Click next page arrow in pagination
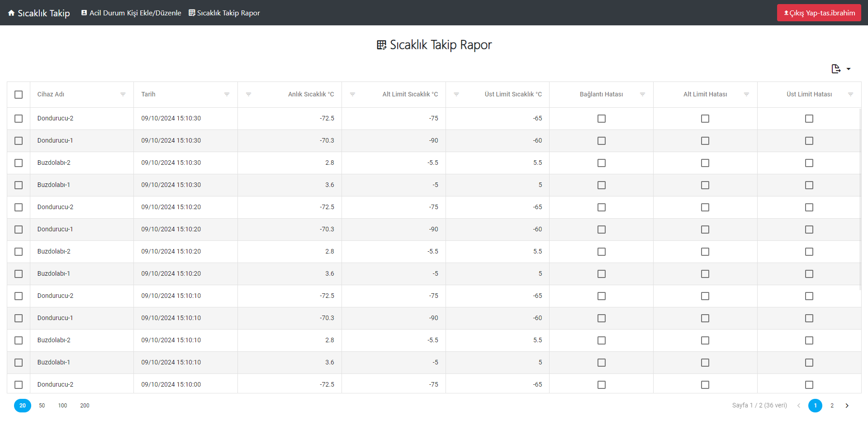 tap(847, 406)
